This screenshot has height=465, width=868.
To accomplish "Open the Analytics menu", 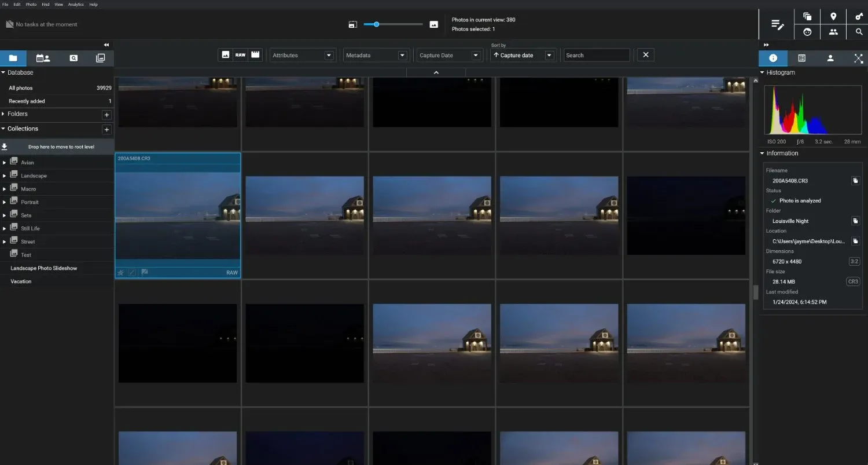I will tap(76, 5).
